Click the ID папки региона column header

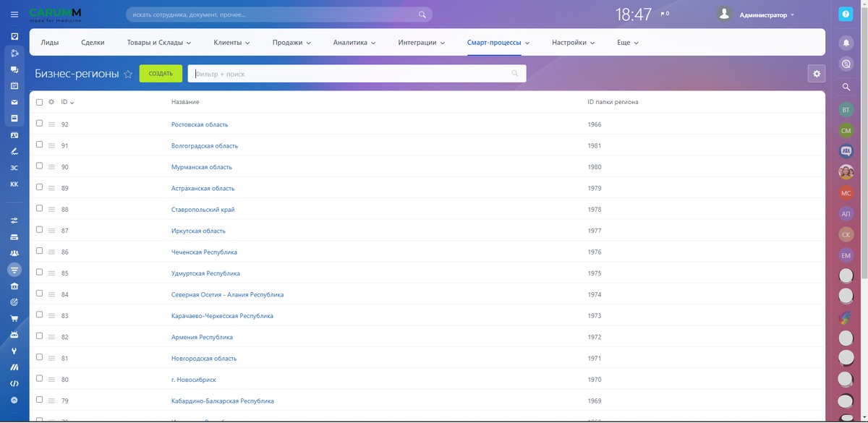tap(613, 102)
